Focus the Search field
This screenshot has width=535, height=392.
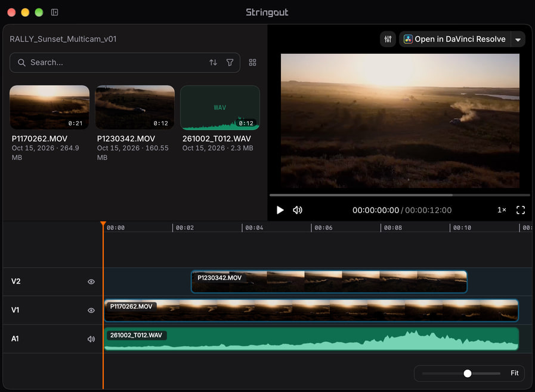pyautogui.click(x=125, y=63)
